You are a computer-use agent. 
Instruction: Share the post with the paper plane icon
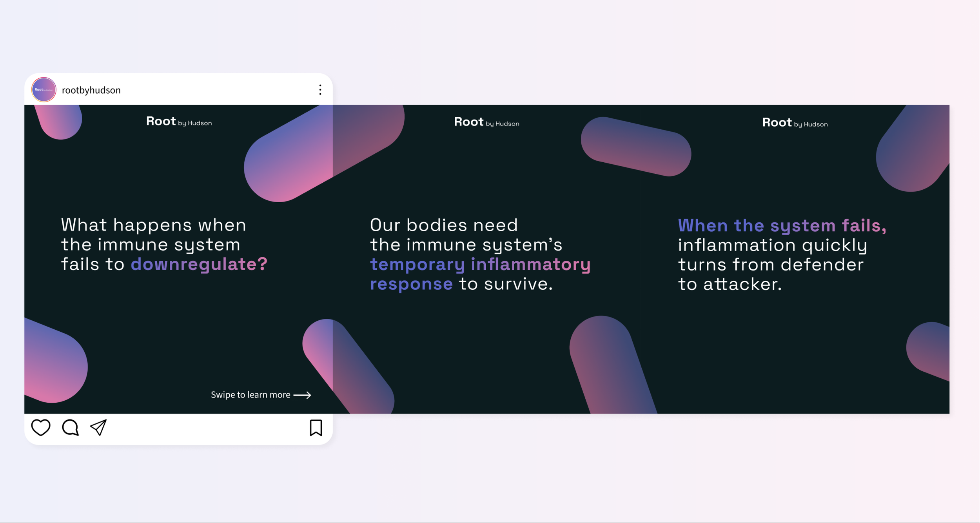98,428
